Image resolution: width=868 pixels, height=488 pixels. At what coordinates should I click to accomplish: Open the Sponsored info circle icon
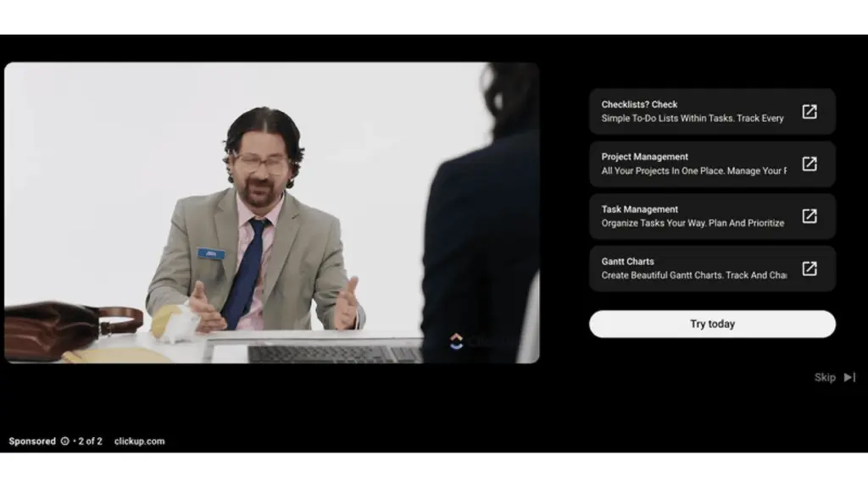65,441
